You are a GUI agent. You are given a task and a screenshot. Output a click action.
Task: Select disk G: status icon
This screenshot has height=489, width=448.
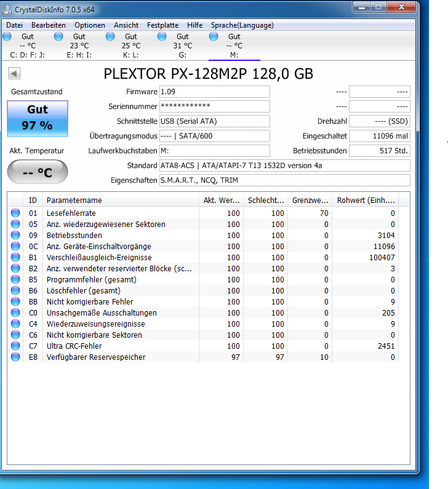point(162,36)
